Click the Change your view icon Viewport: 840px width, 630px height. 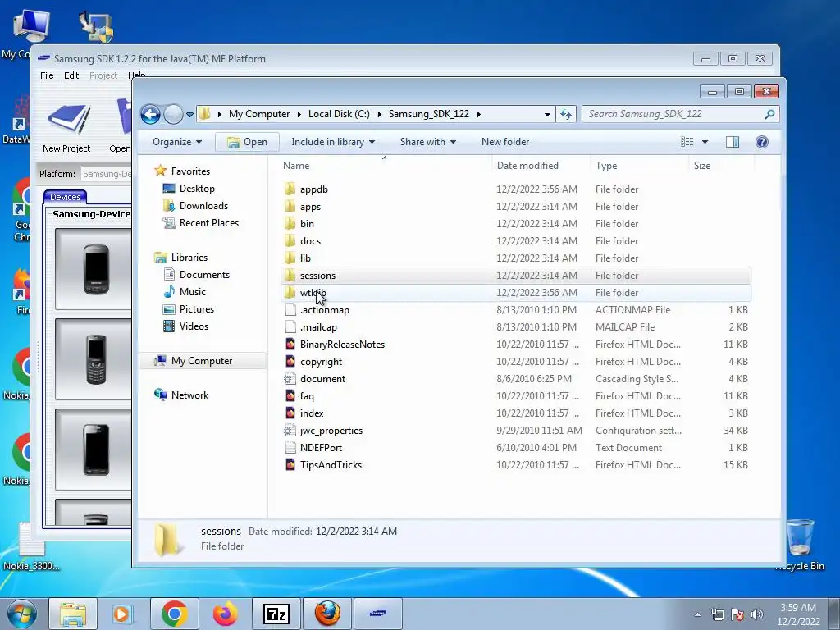pos(687,142)
